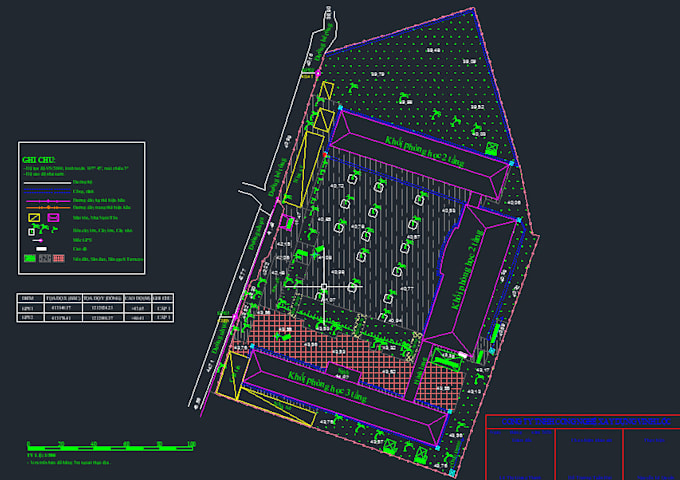
Task: Select the GPS marker symbol in the legend
Action: (x=38, y=240)
